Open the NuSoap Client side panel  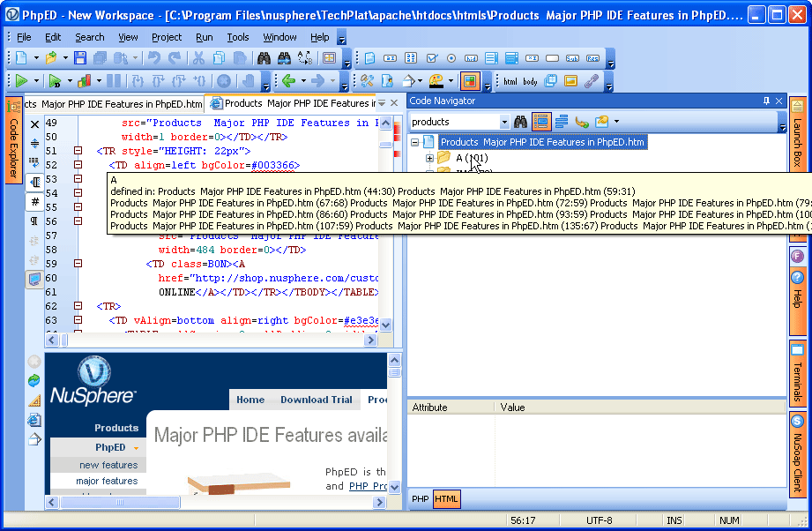[798, 454]
